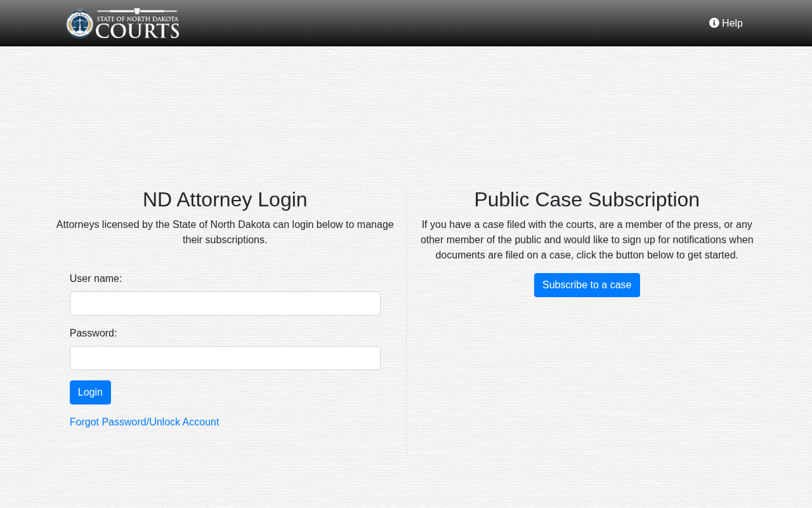Click the vertical divider between the panels
The height and width of the screenshot is (508, 812).
pyautogui.click(x=406, y=321)
